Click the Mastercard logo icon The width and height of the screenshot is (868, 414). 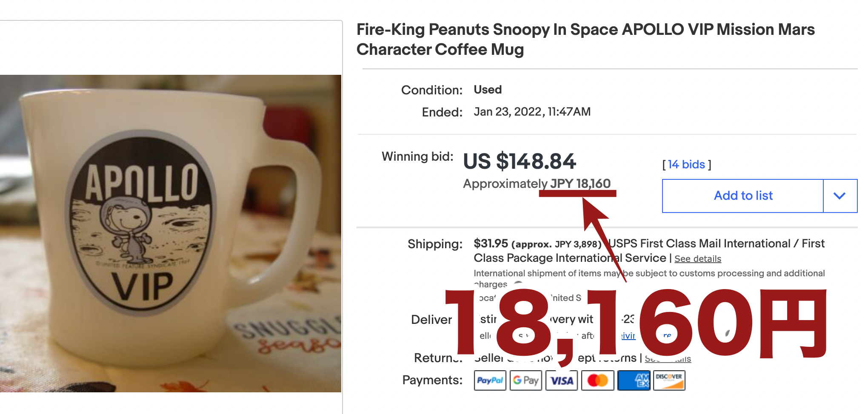597,380
